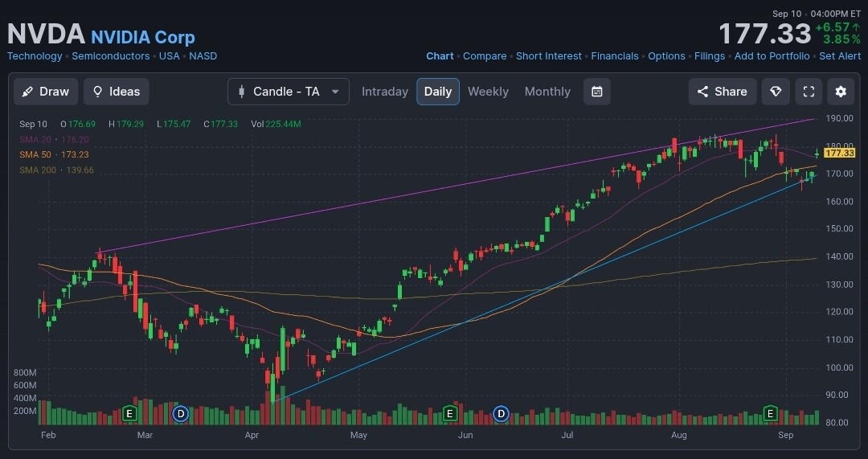
Task: Select the Weekly timeframe
Action: [488, 92]
